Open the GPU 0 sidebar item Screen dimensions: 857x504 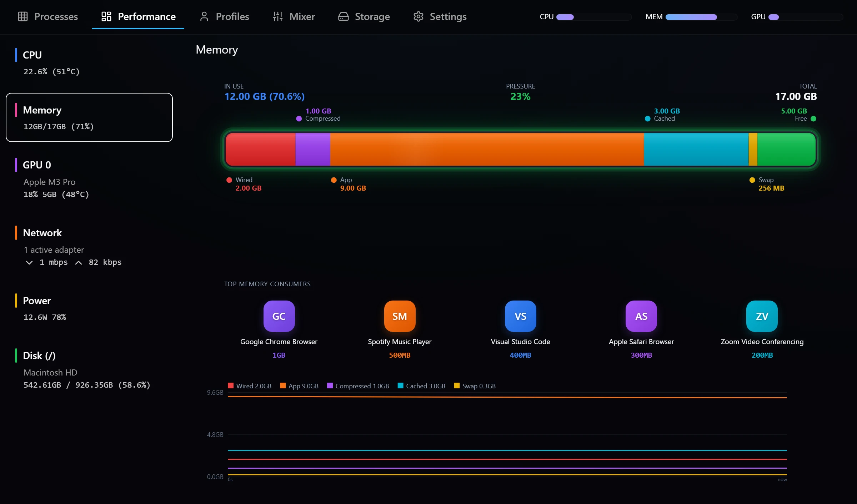[89, 179]
